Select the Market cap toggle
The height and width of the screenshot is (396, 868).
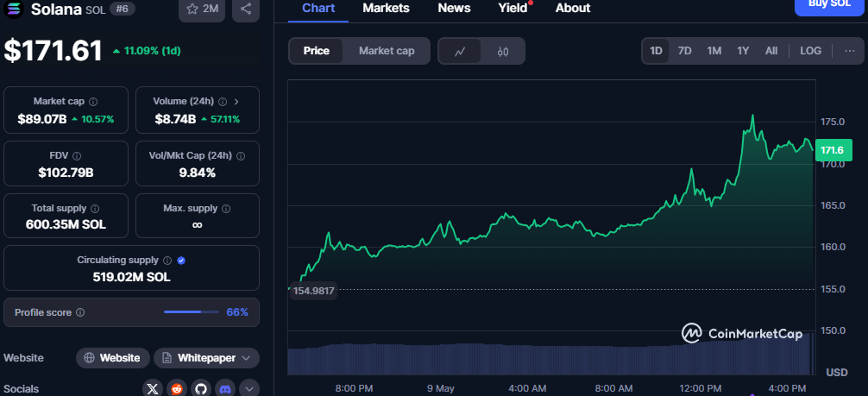pos(387,51)
